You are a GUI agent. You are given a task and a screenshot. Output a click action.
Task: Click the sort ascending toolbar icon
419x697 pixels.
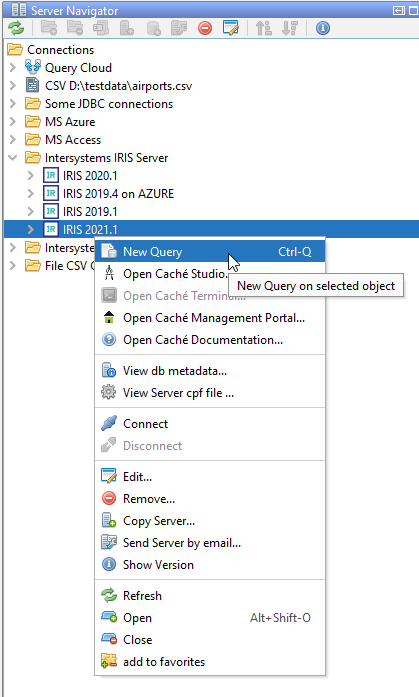point(263,28)
